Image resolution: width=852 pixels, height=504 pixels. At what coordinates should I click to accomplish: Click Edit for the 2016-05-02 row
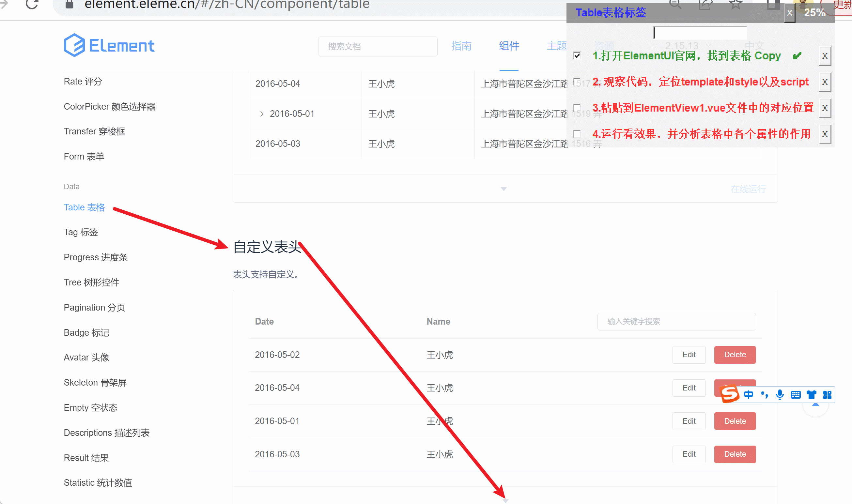coord(689,355)
